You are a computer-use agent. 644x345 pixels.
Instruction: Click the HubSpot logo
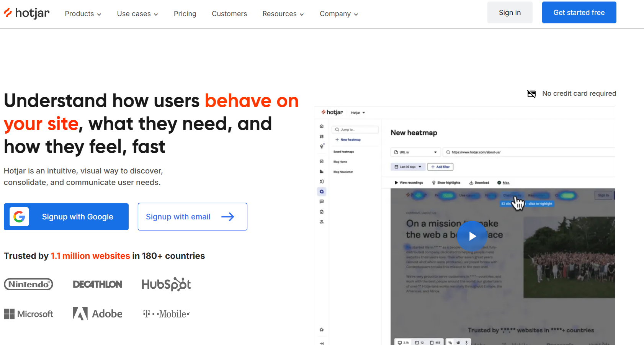pos(166,284)
